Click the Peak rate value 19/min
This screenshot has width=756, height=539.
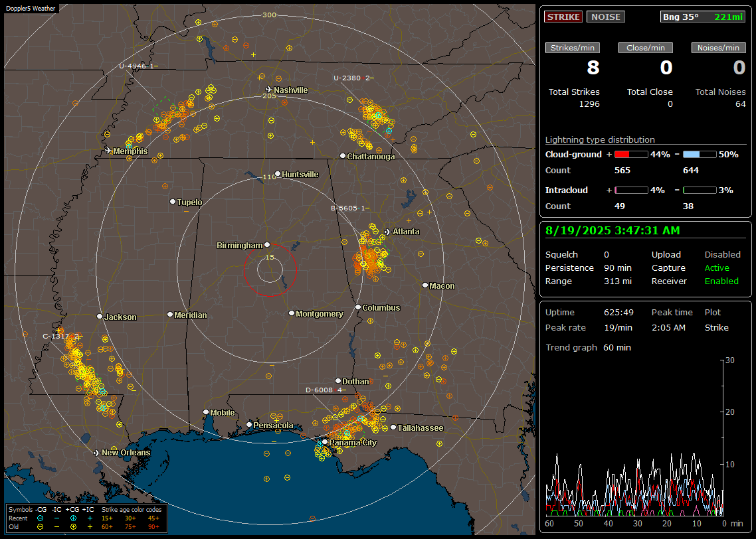618,327
